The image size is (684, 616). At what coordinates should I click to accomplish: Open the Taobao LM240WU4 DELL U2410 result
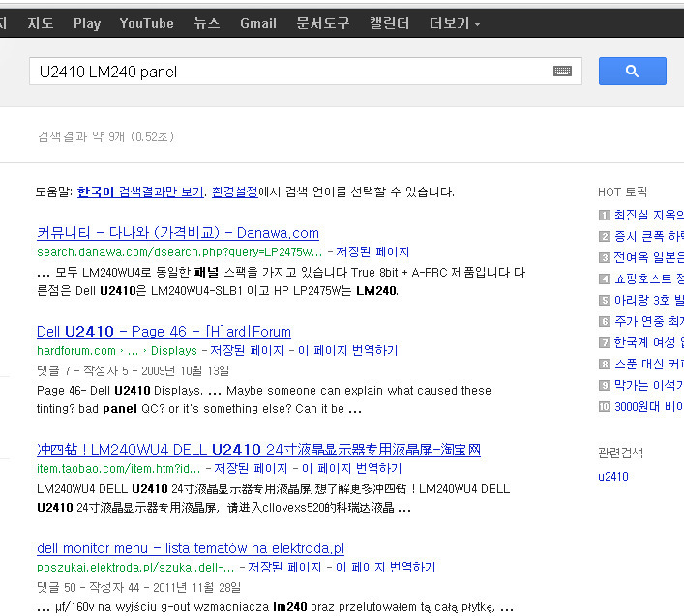[258, 450]
